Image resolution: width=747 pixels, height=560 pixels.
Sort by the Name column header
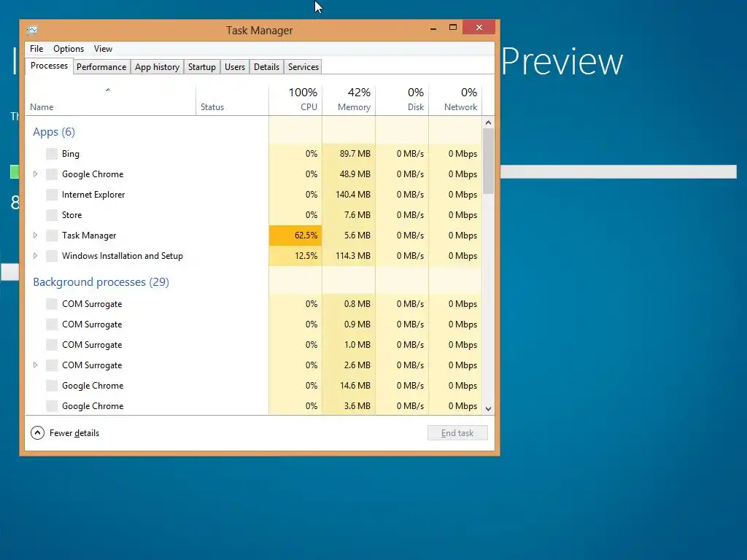tap(110, 100)
